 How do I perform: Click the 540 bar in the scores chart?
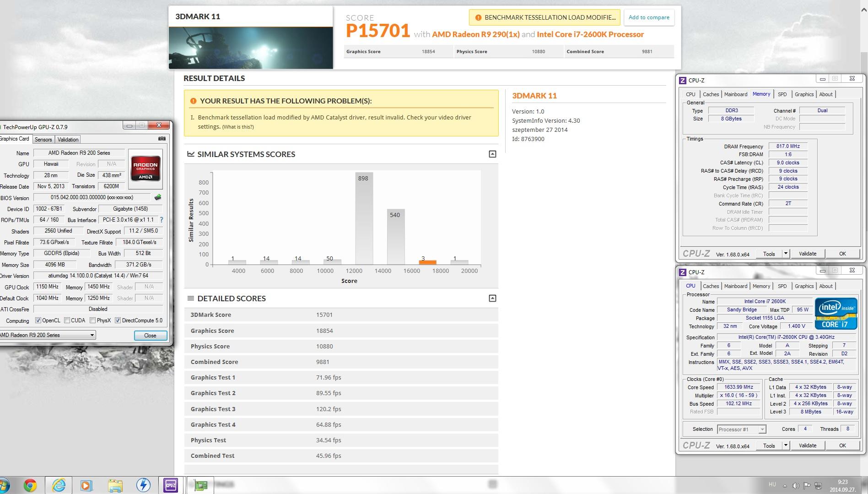click(x=396, y=237)
